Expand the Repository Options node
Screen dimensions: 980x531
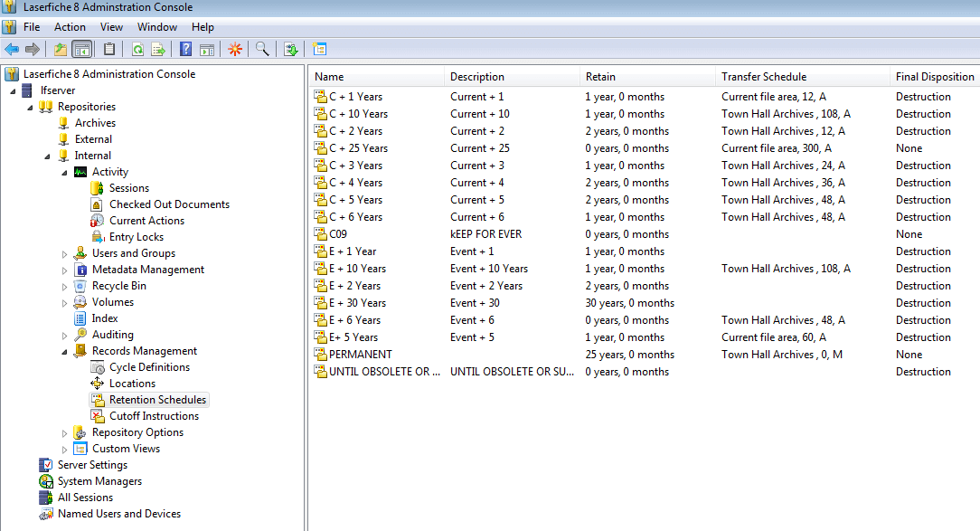(x=64, y=432)
